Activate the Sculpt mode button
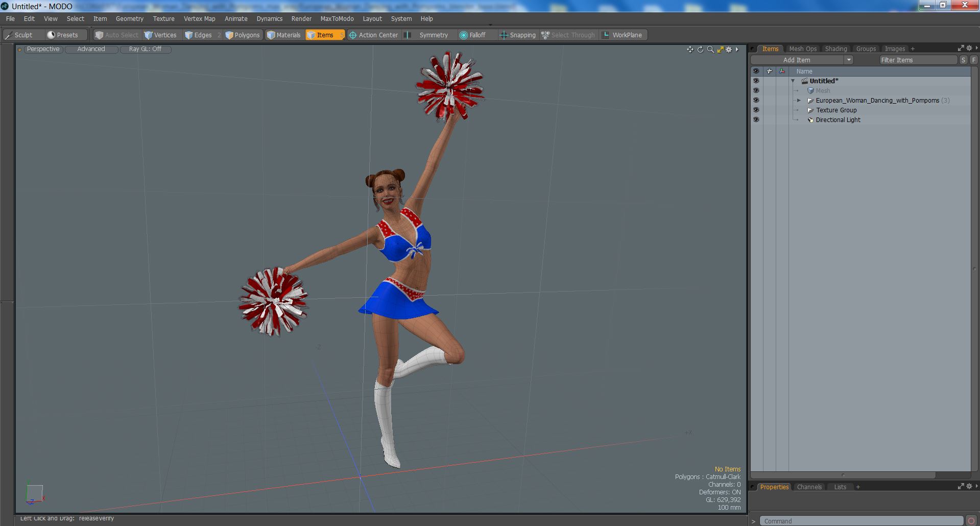The height and width of the screenshot is (526, 980). (x=23, y=35)
